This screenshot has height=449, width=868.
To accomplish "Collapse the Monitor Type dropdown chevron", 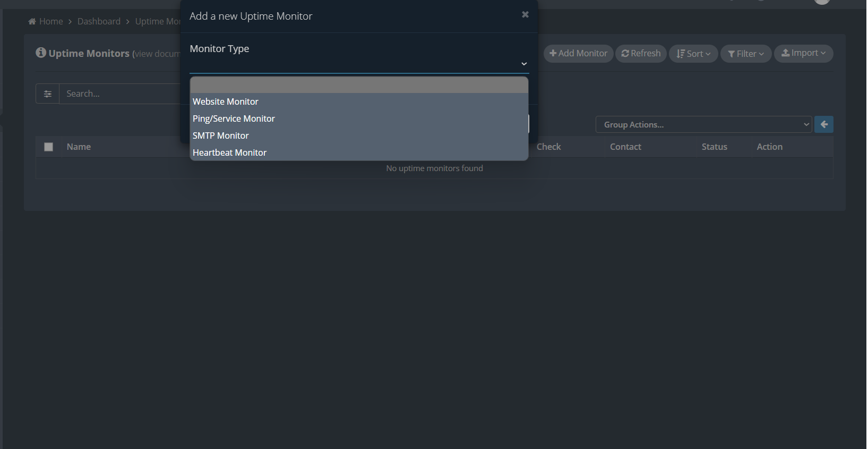I will point(524,64).
